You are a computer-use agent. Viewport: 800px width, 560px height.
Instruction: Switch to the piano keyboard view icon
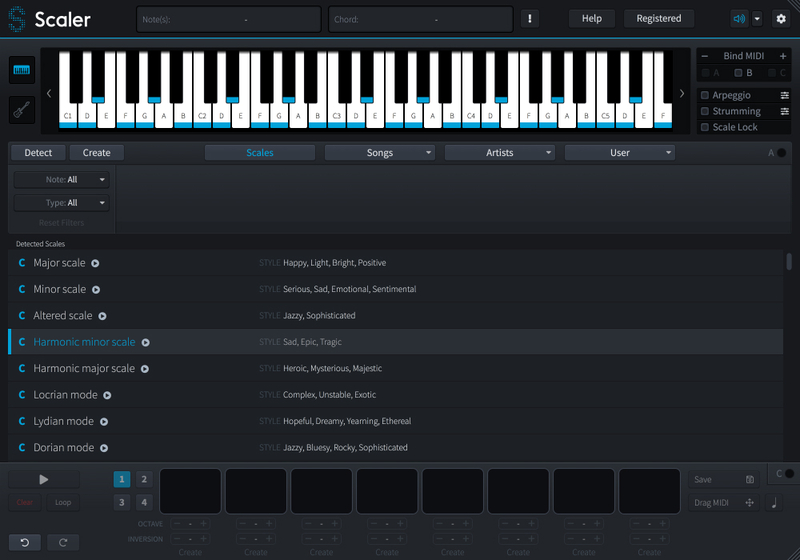[x=21, y=70]
